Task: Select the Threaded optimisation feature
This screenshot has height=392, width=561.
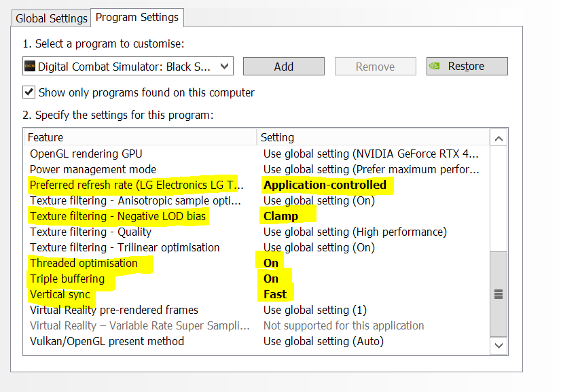Action: (x=84, y=263)
